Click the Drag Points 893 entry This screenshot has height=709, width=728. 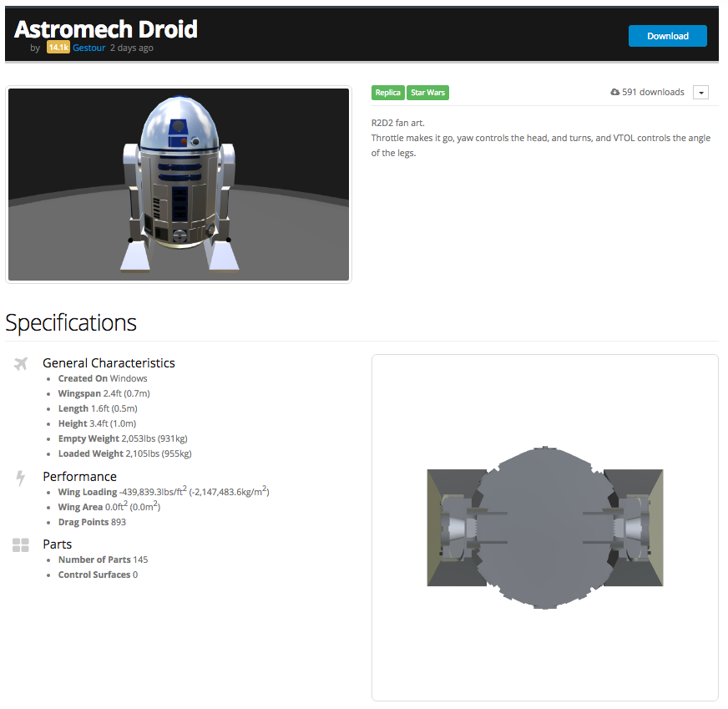pos(92,523)
